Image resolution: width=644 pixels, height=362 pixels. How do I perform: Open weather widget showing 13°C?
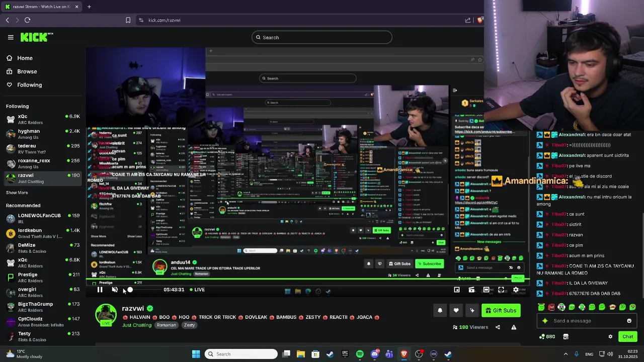pos(24,354)
